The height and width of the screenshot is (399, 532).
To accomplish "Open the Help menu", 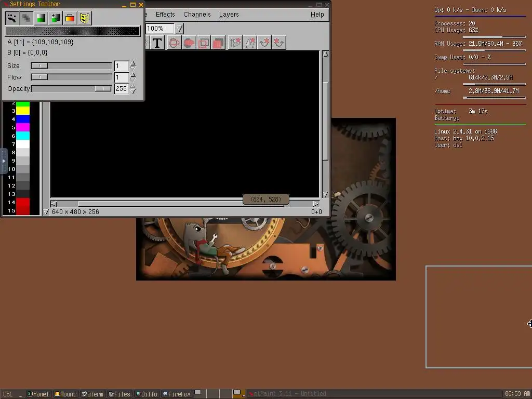I will pos(317,14).
